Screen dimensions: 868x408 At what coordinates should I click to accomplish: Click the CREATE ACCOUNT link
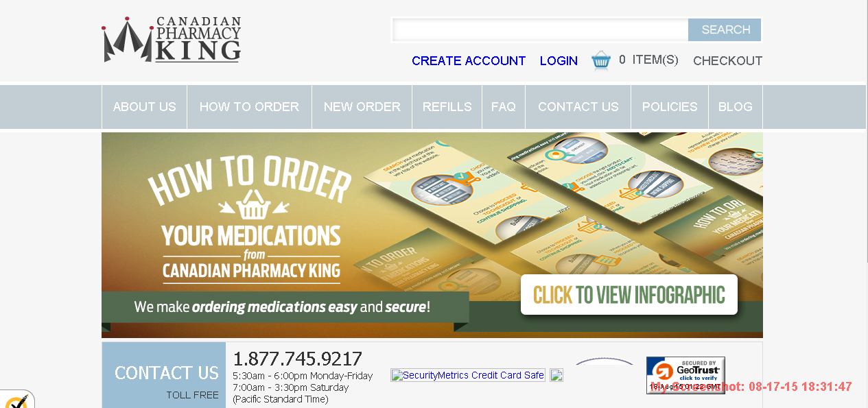(x=469, y=61)
